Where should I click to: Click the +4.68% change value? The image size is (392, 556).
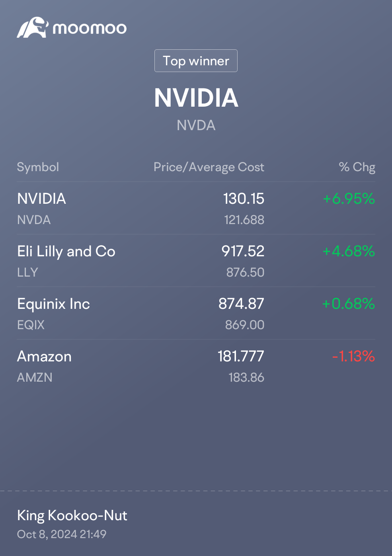point(349,251)
